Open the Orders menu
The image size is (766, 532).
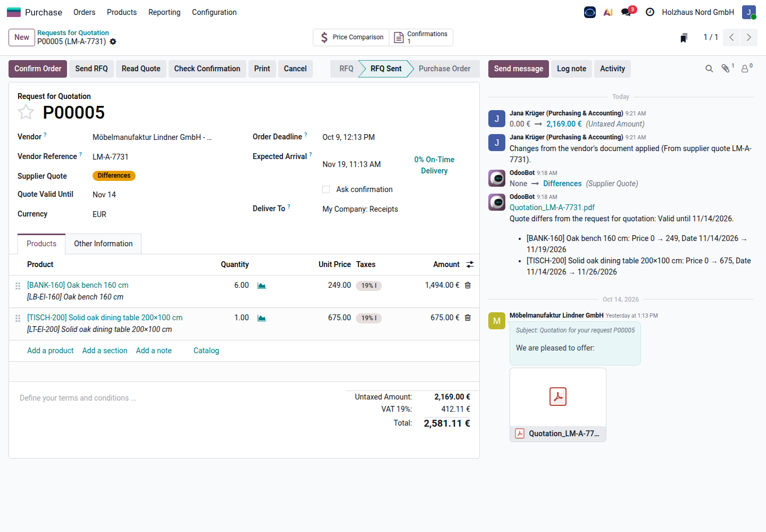tap(84, 12)
